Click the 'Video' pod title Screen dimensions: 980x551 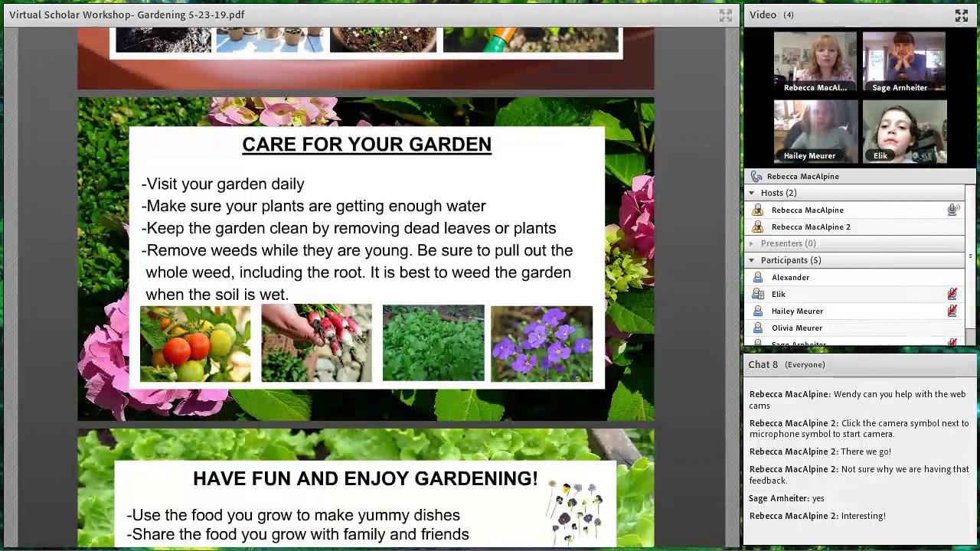763,15
